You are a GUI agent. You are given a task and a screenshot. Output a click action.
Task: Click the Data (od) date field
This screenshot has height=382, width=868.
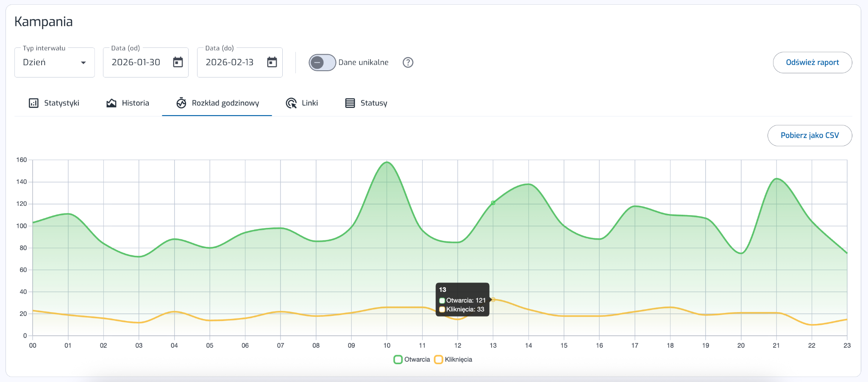tap(136, 62)
